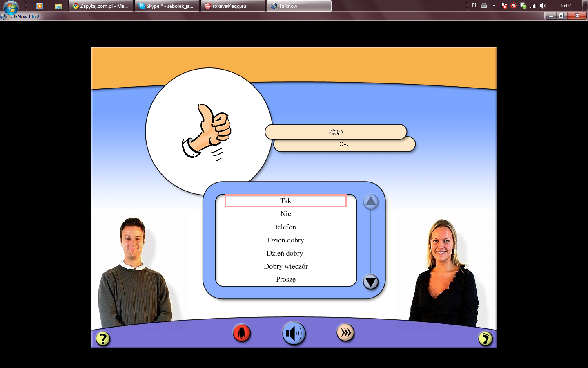Select the word "Tak" in the list
This screenshot has height=368, width=588.
click(285, 201)
